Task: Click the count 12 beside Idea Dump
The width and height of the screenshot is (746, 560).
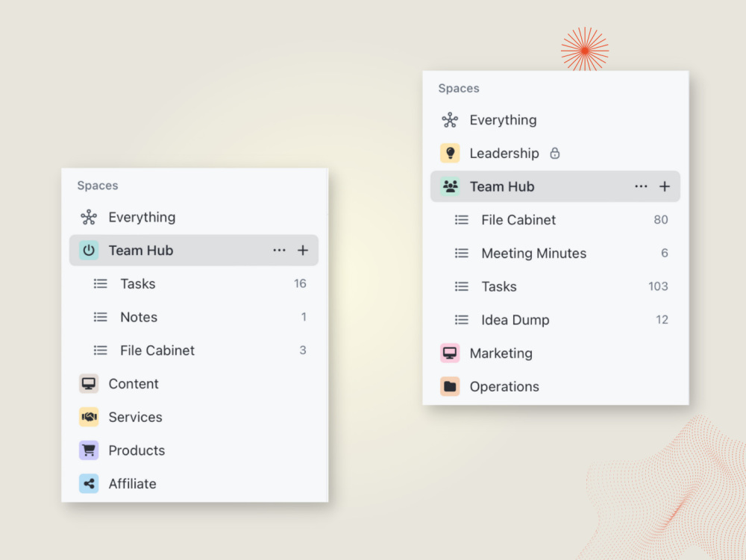Action: point(662,319)
